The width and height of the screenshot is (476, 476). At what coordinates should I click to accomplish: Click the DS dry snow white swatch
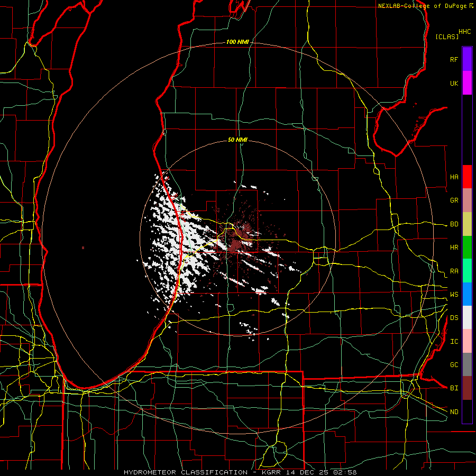click(467, 317)
